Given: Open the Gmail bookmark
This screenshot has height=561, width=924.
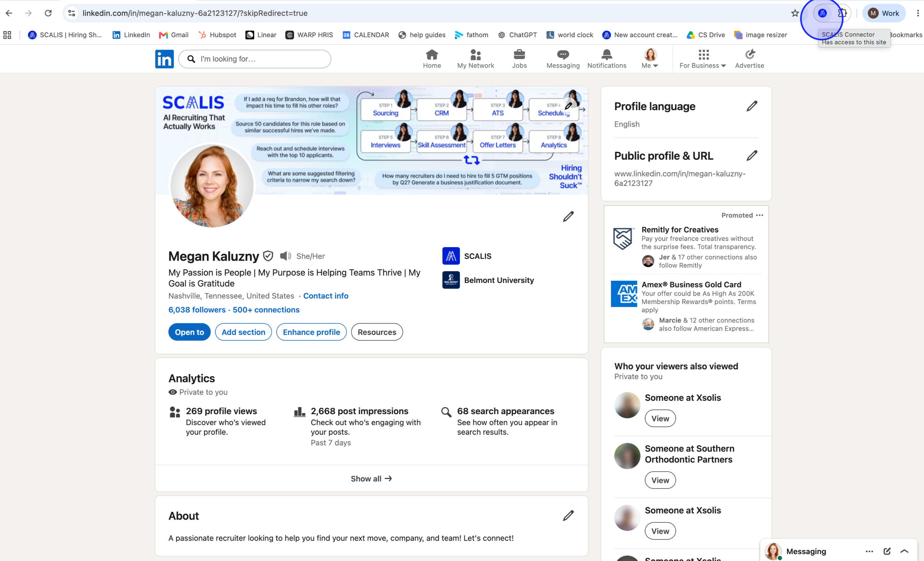Looking at the screenshot, I should click(x=174, y=35).
